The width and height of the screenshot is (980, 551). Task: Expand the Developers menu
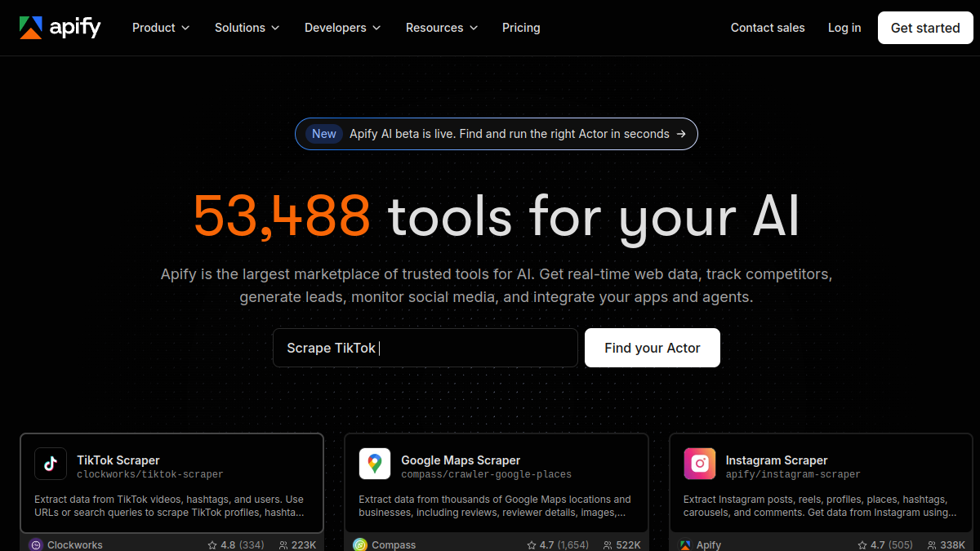pos(343,28)
